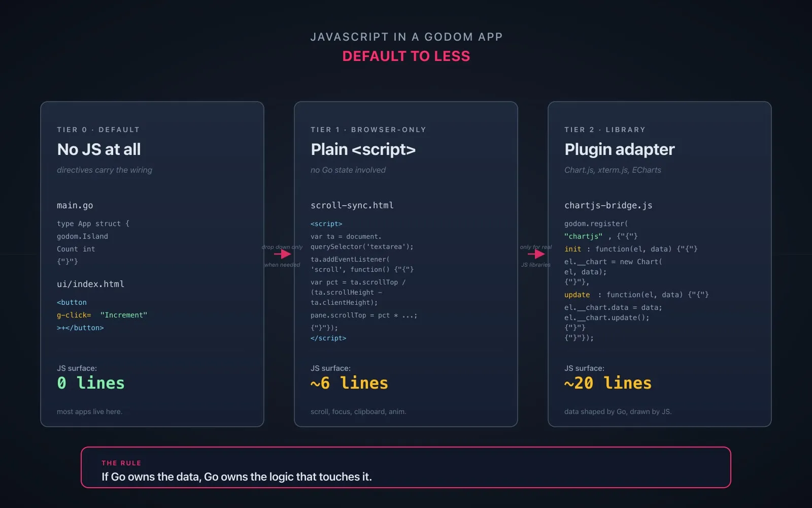812x508 pixels.
Task: Click the "'scroll', function()" code line
Action: pos(362,269)
